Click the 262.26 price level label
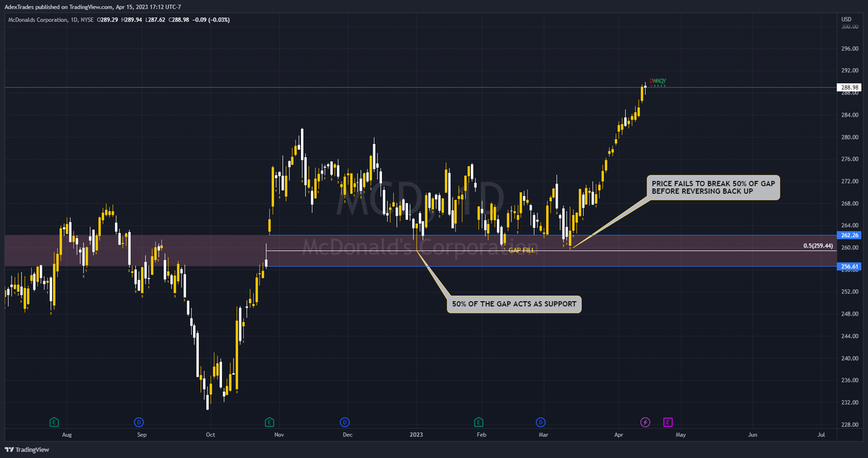Viewport: 868px width, 458px height. [x=848, y=235]
